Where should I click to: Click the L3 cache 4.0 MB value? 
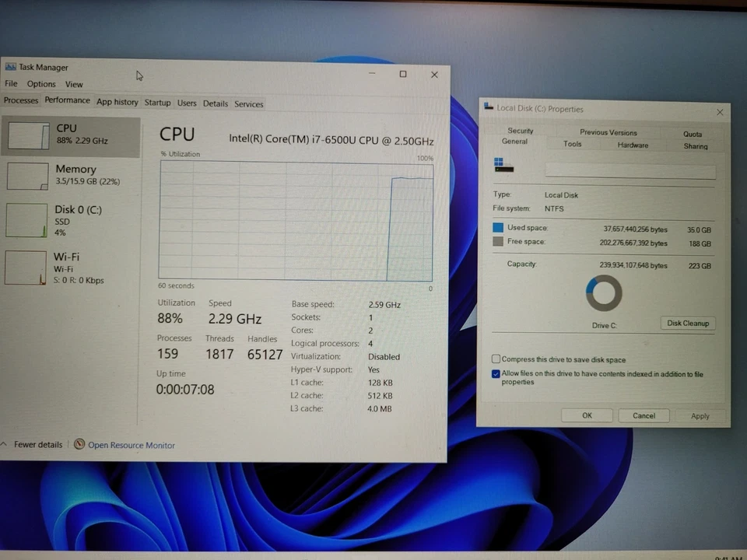click(x=379, y=408)
